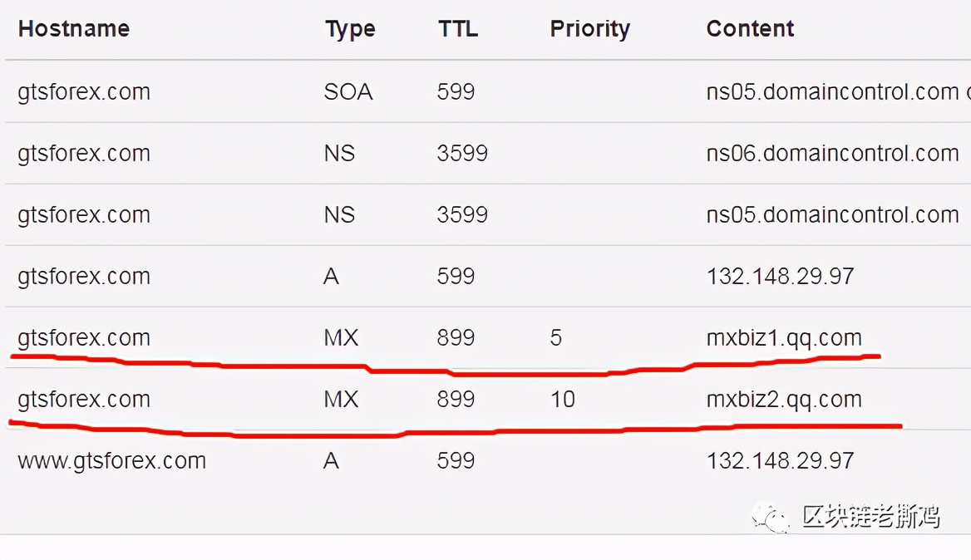
Task: Click TTL 899 in mxbiz1 row
Action: [x=456, y=338]
